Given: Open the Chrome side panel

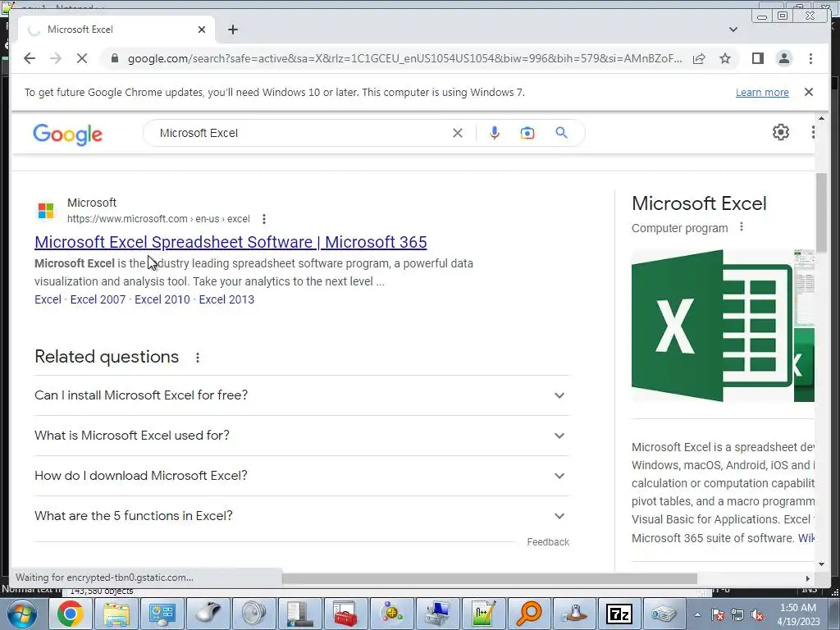Looking at the screenshot, I should click(757, 58).
